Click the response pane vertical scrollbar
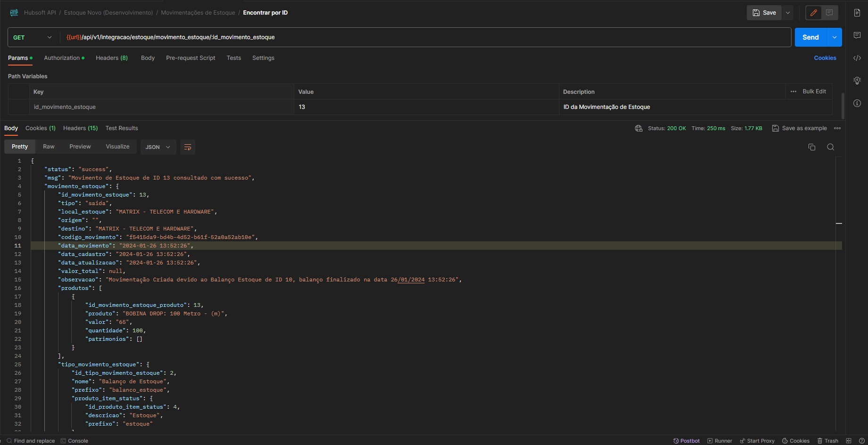The width and height of the screenshot is (868, 445). tap(839, 293)
